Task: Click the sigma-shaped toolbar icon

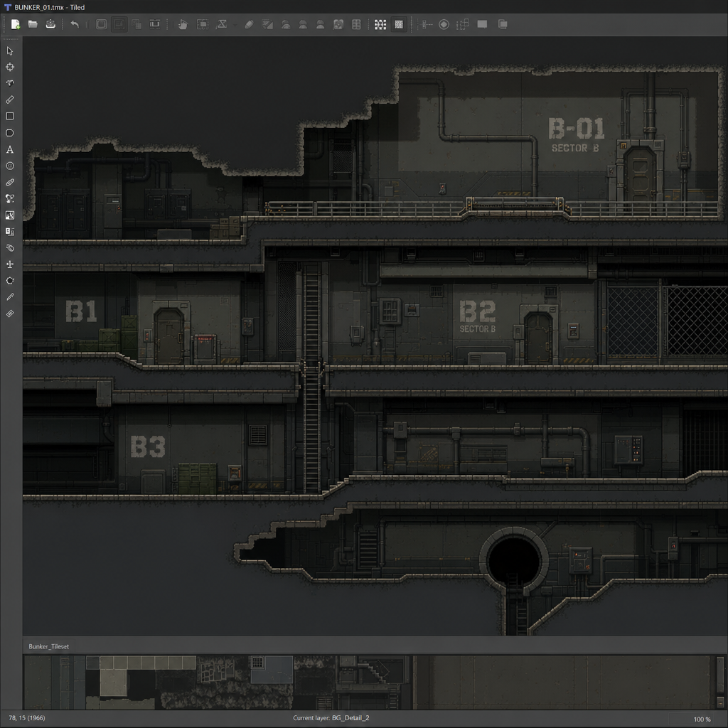Action: tap(222, 24)
